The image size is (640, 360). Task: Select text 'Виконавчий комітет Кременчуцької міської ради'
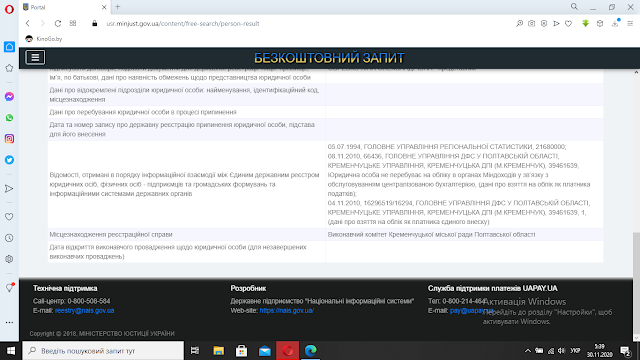(400, 234)
